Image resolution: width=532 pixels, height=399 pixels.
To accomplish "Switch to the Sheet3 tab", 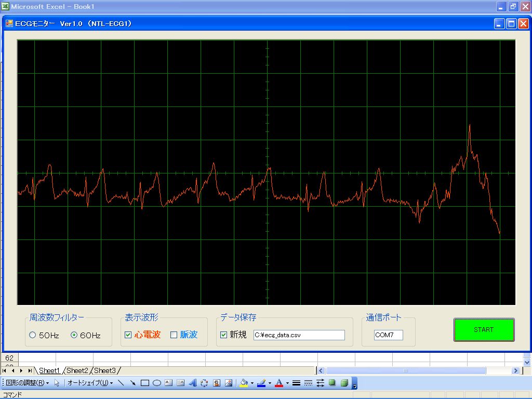I will click(x=105, y=370).
